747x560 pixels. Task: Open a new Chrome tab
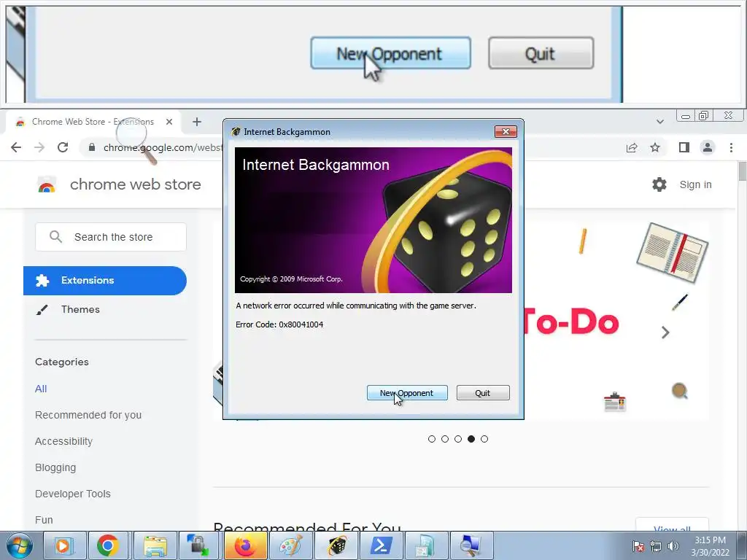click(197, 122)
